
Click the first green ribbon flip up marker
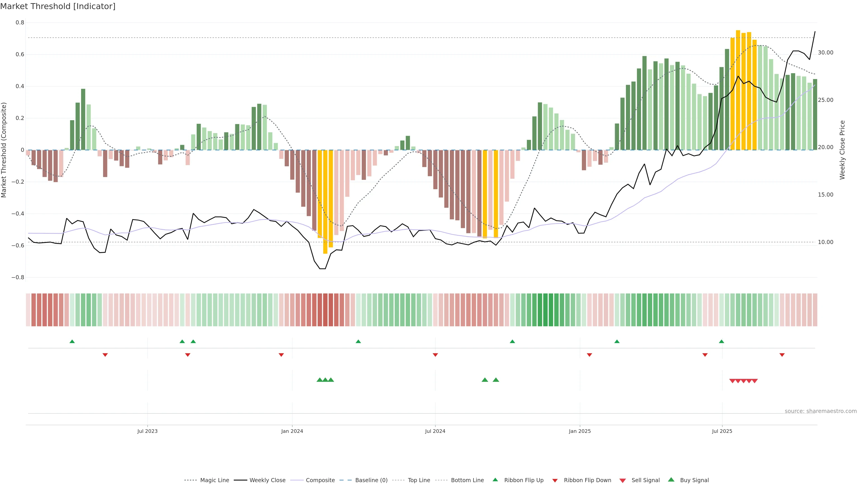pos(72,342)
